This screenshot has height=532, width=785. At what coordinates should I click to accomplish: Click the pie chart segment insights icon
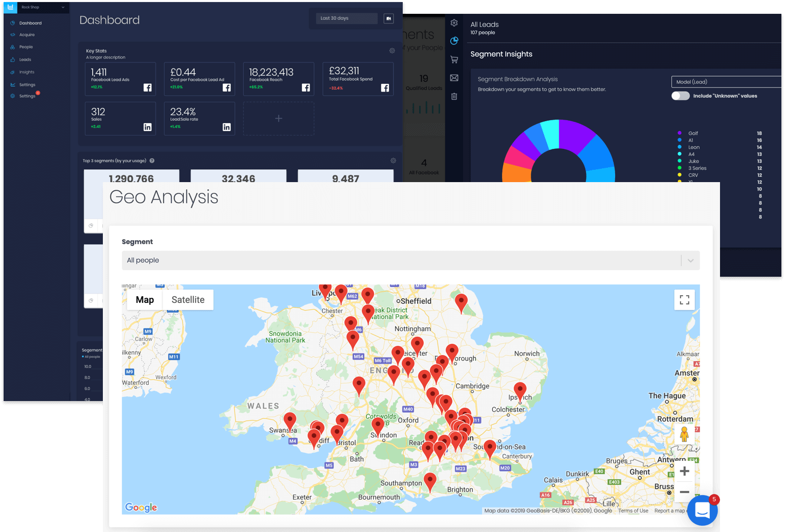click(x=453, y=41)
